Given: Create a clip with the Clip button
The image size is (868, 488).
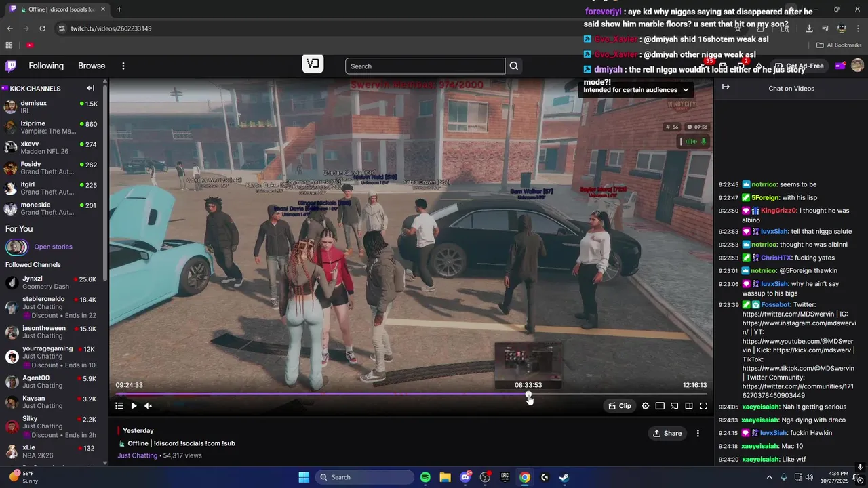Looking at the screenshot, I should [620, 406].
